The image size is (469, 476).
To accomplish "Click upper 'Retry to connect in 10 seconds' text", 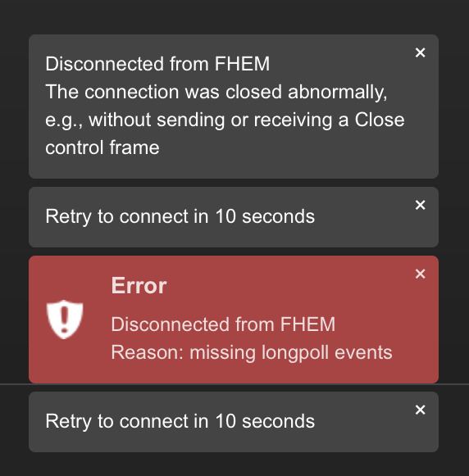I will 180,216.
